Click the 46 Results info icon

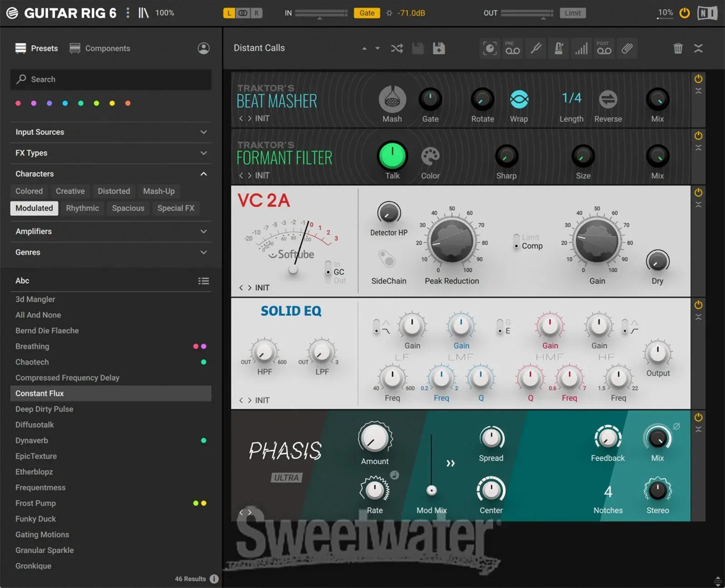pos(214,579)
